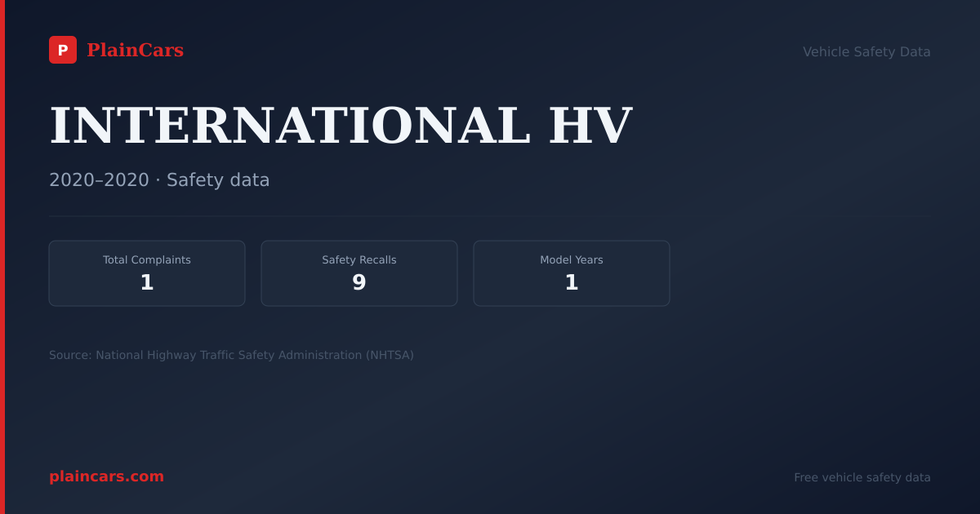Click the NHTSA source attribution line
The image size is (980, 514).
coord(231,355)
